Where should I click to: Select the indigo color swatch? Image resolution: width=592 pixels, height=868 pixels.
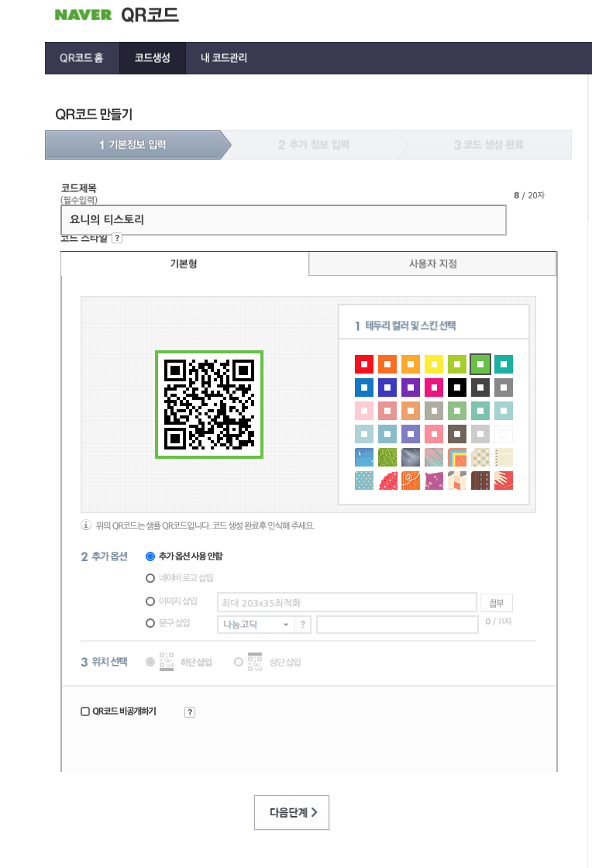(387, 387)
